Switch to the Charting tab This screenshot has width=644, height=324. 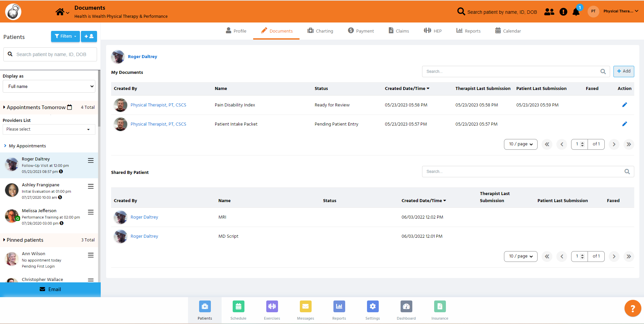[320, 31]
